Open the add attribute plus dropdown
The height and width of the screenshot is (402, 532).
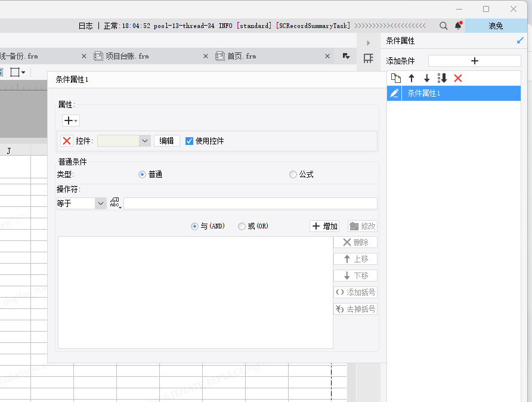click(x=71, y=120)
